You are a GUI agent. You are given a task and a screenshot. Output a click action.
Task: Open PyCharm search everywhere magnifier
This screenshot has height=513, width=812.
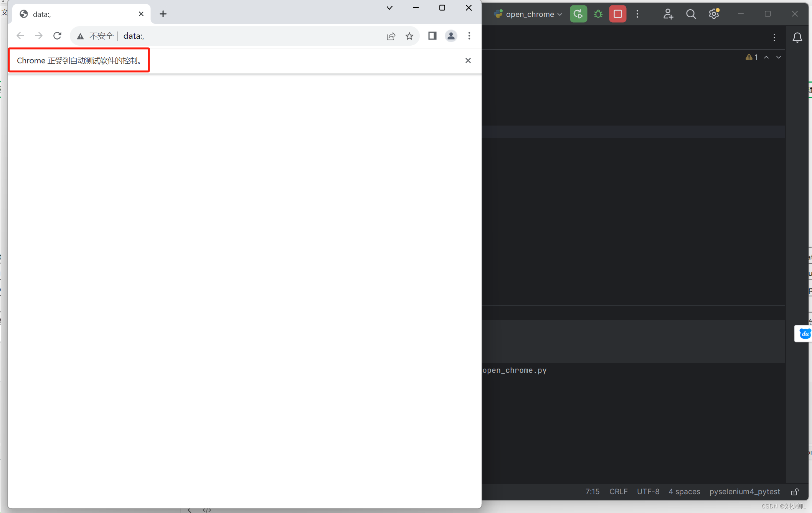pos(691,14)
